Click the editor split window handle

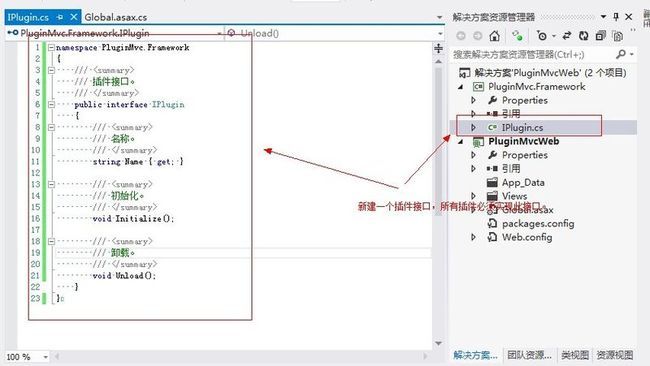click(439, 48)
